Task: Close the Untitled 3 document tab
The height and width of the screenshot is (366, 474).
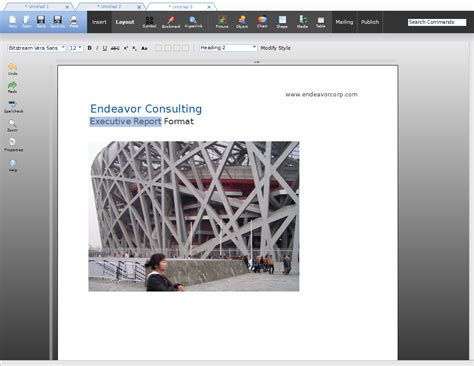Action: [x=209, y=7]
